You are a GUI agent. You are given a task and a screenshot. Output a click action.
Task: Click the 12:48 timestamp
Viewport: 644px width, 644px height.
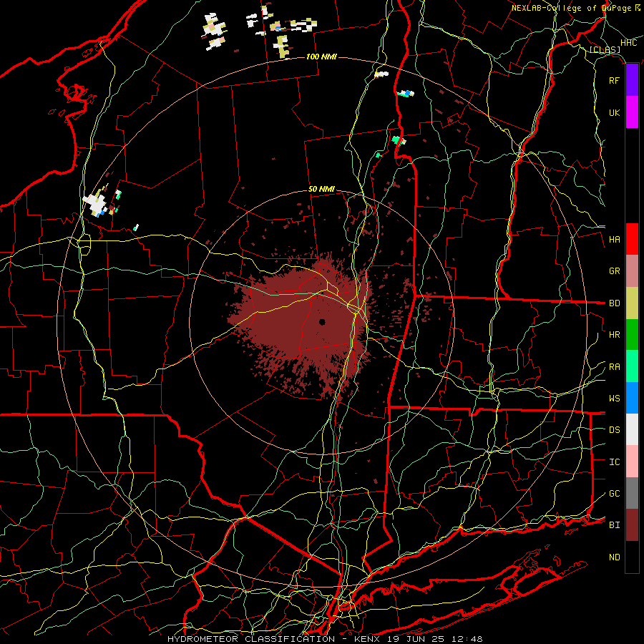tap(467, 639)
